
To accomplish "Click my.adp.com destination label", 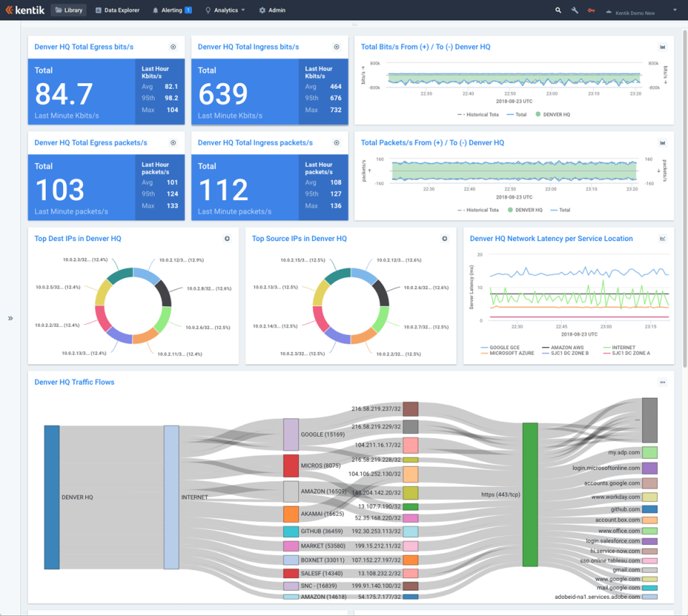I will coord(624,452).
